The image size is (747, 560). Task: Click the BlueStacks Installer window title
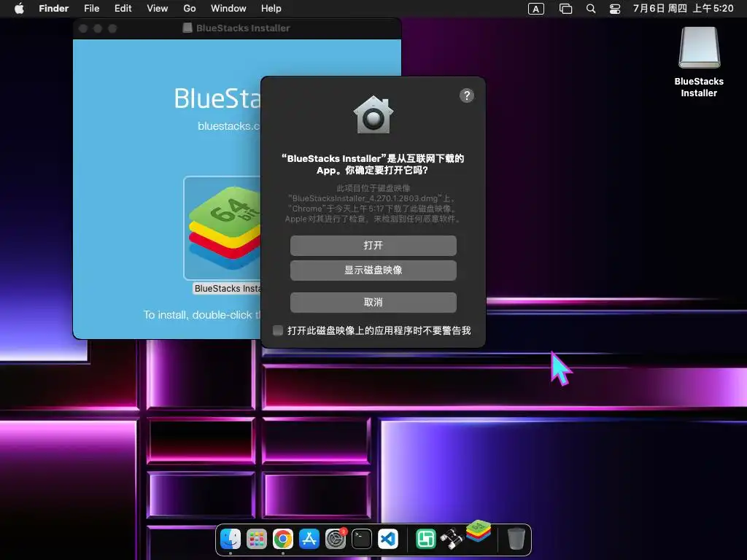(243, 28)
